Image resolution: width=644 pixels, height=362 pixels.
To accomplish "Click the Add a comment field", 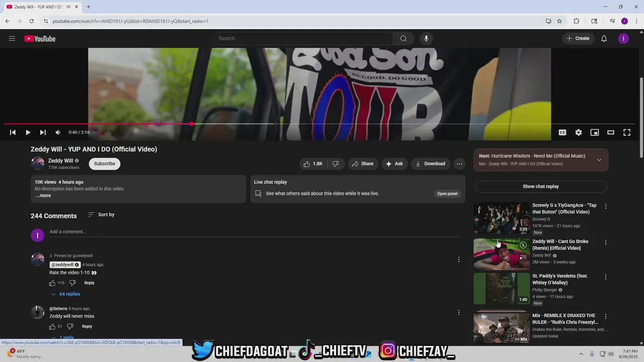I will [x=255, y=232].
